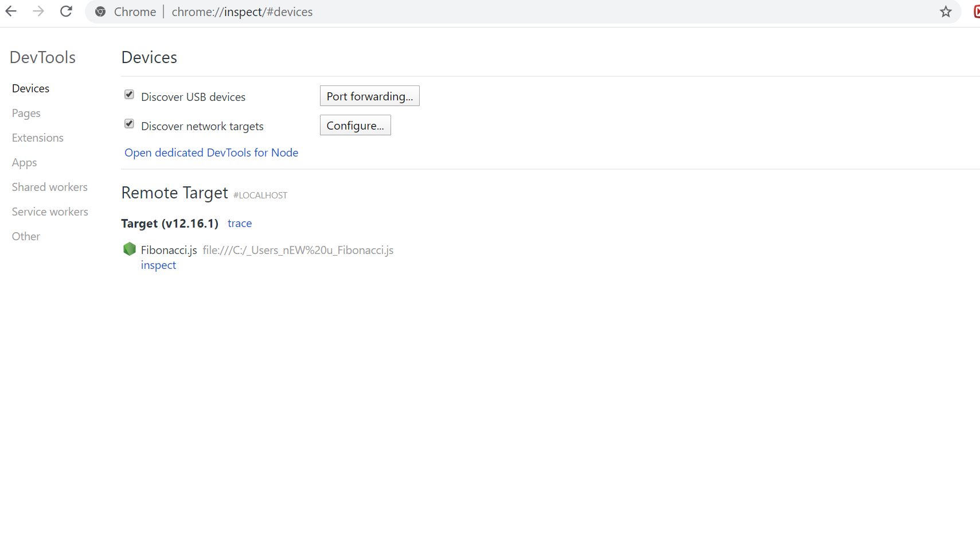Click the Configure button
Viewport: 980px width, 551px height.
[355, 126]
